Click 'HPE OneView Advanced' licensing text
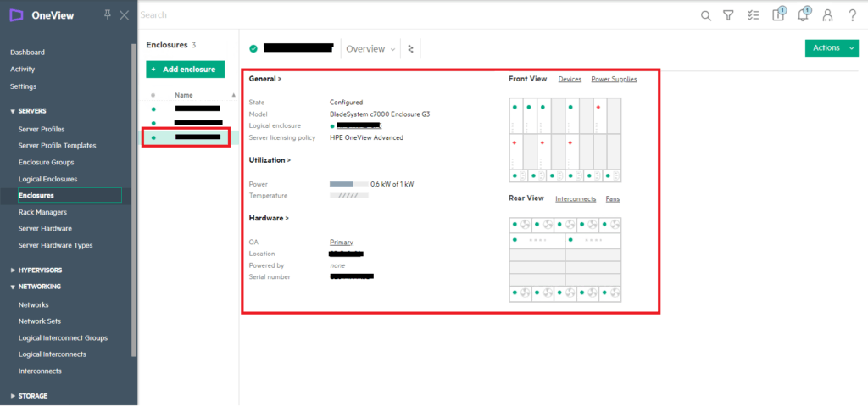868x407 pixels. coord(366,137)
